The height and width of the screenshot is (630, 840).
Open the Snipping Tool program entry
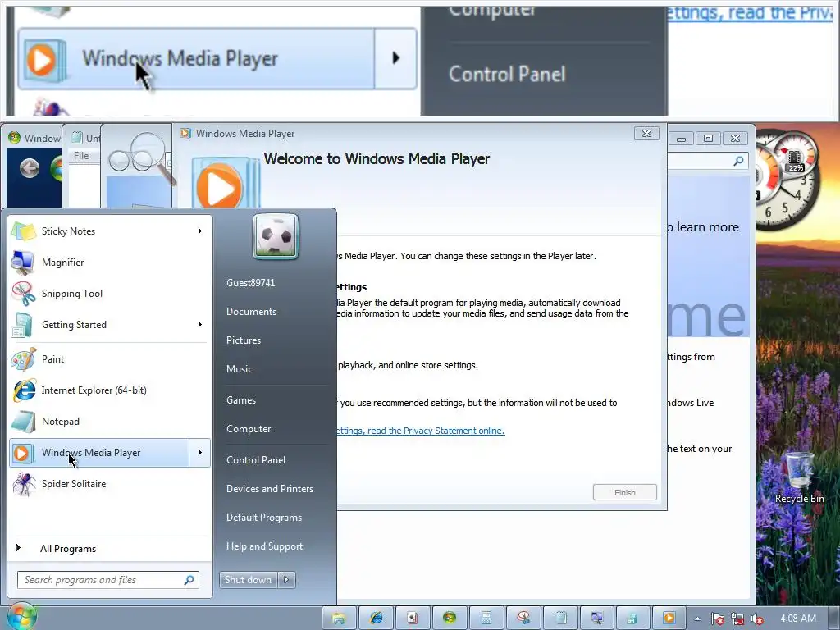click(110, 294)
